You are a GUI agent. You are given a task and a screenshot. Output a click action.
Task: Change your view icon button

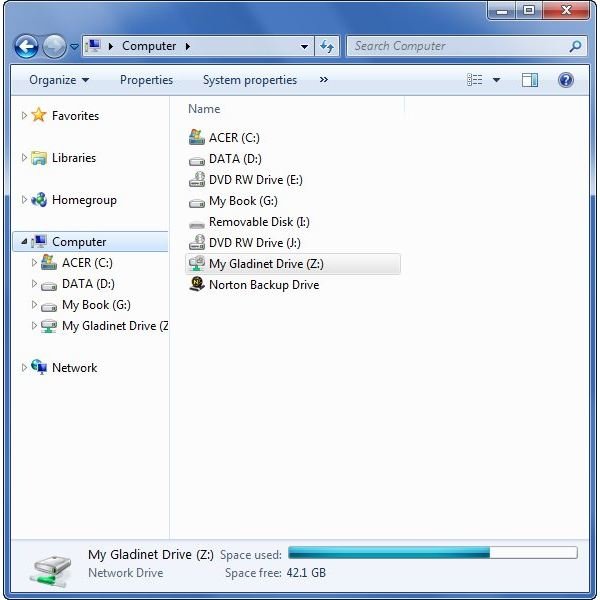(474, 80)
